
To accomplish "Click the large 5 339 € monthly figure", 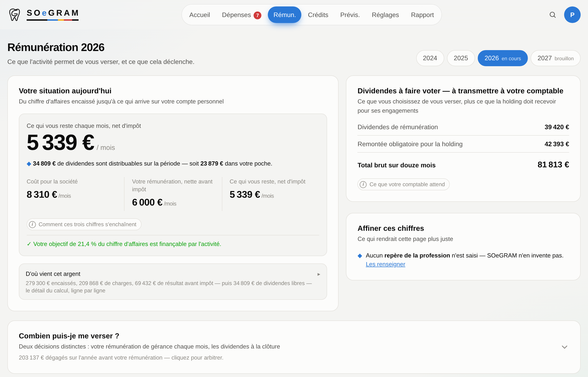I will point(60,143).
